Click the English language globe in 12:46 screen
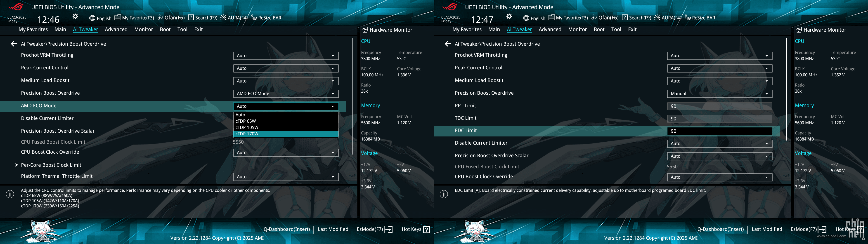Screen dimensions: 868x244 click(x=100, y=18)
